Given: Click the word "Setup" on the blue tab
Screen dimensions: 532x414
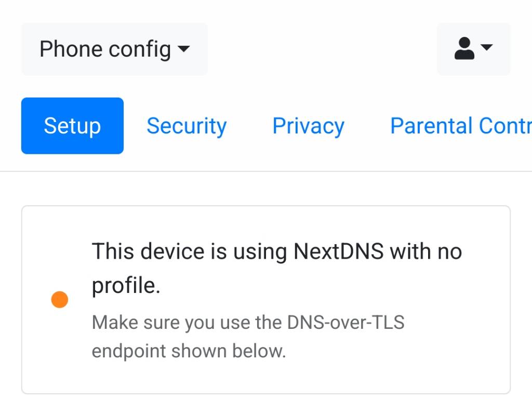Looking at the screenshot, I should (72, 126).
